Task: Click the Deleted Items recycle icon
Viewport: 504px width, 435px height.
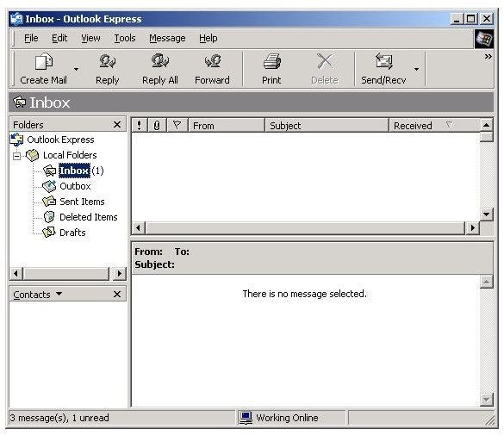Action: (x=49, y=217)
